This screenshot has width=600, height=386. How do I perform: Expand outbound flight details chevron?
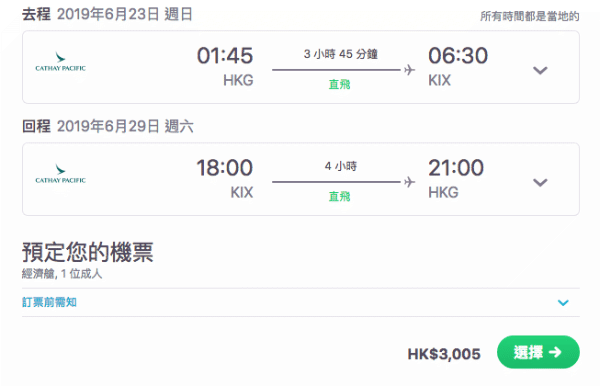coord(540,70)
